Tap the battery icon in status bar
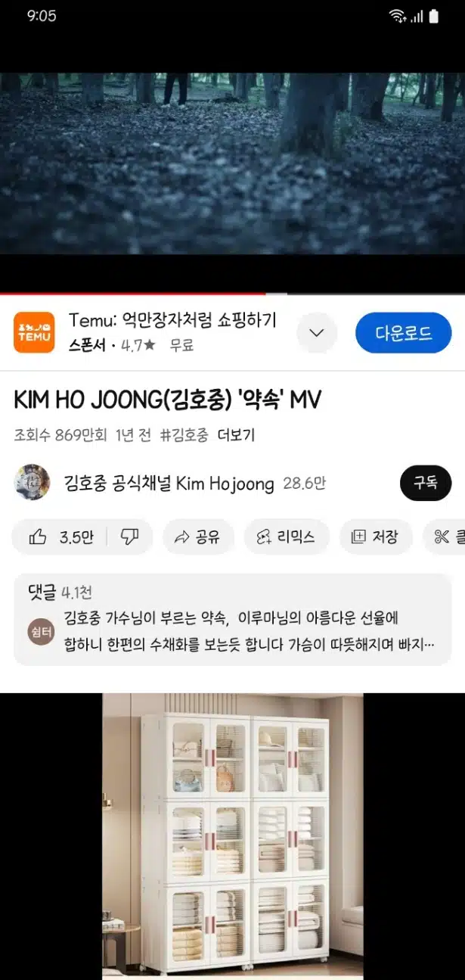This screenshot has width=465, height=980. [434, 16]
